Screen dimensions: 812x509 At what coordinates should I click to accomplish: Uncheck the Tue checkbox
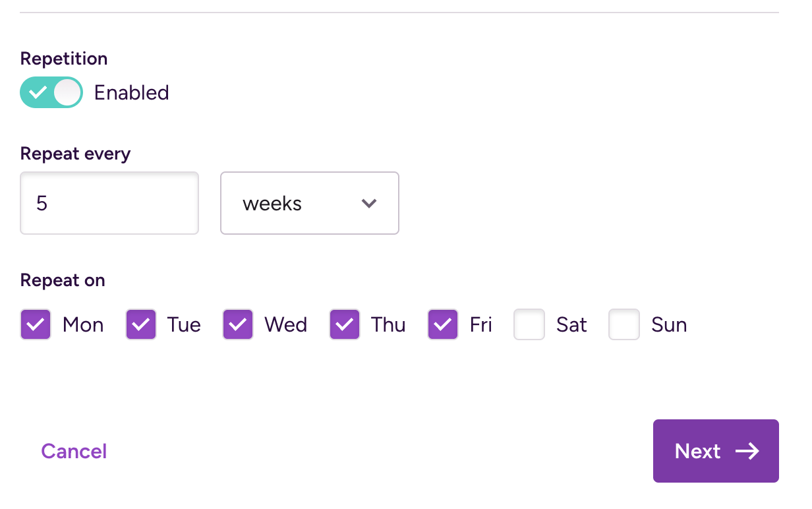[x=140, y=324]
